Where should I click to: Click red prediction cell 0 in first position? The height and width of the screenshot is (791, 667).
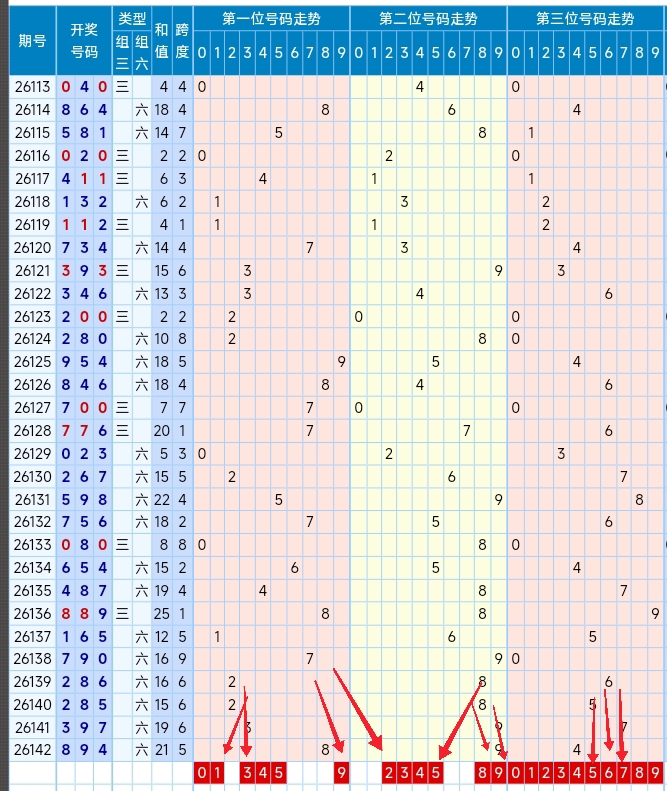coord(202,772)
